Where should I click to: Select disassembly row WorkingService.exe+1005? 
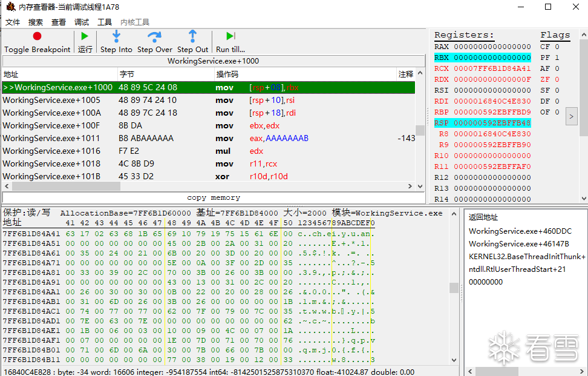click(x=209, y=100)
